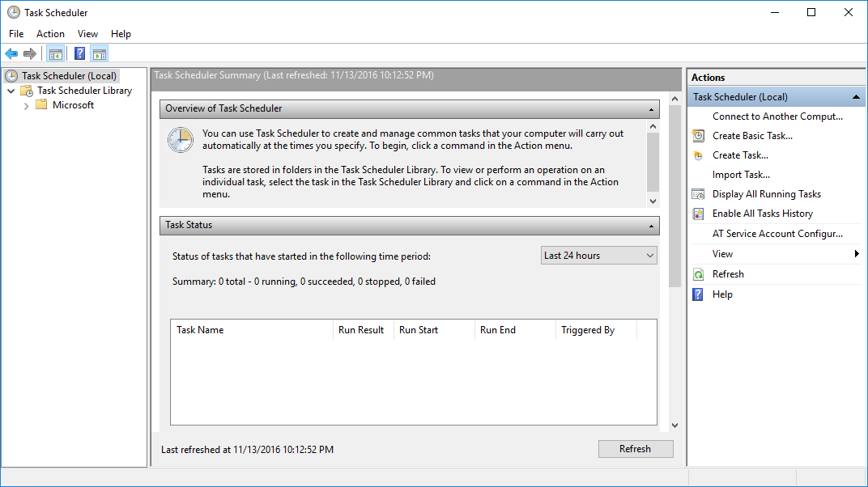Click Display All Running Tasks action

click(x=766, y=194)
